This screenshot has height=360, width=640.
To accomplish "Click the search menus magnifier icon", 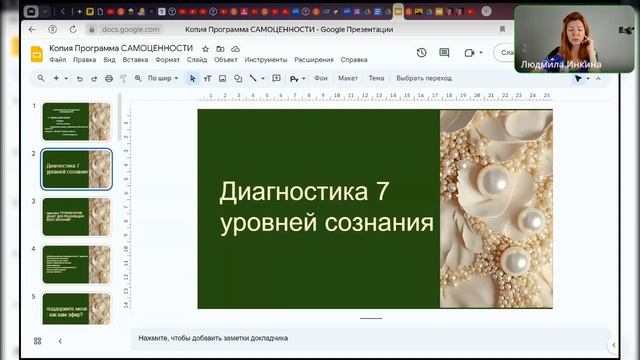I will point(41,78).
